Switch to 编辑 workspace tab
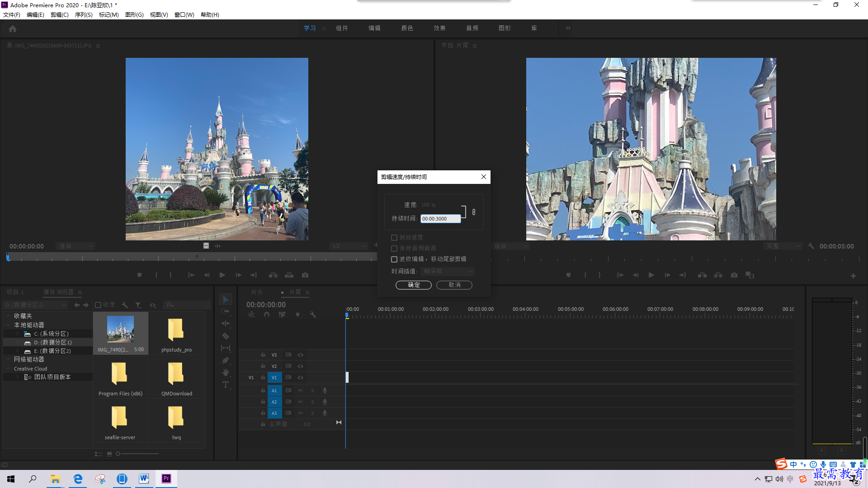This screenshot has width=868, height=488. pos(374,28)
